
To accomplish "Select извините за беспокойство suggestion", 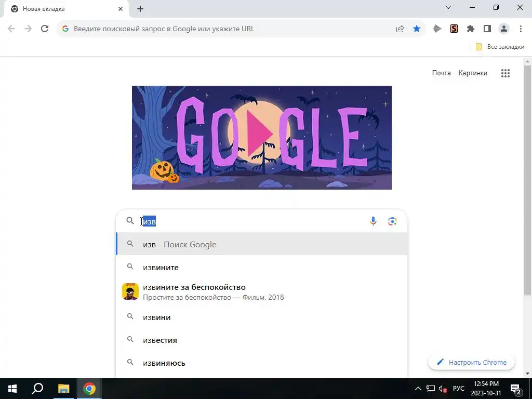I will click(262, 292).
